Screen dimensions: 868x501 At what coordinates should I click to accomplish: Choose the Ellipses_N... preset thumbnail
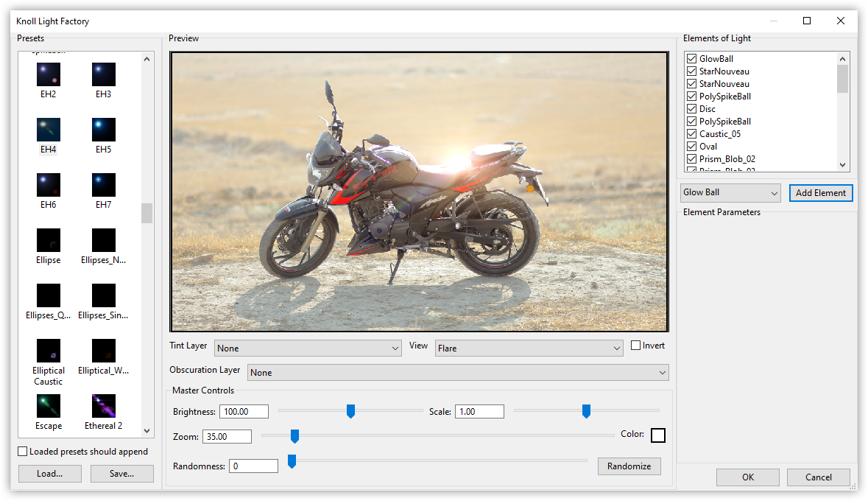[104, 240]
